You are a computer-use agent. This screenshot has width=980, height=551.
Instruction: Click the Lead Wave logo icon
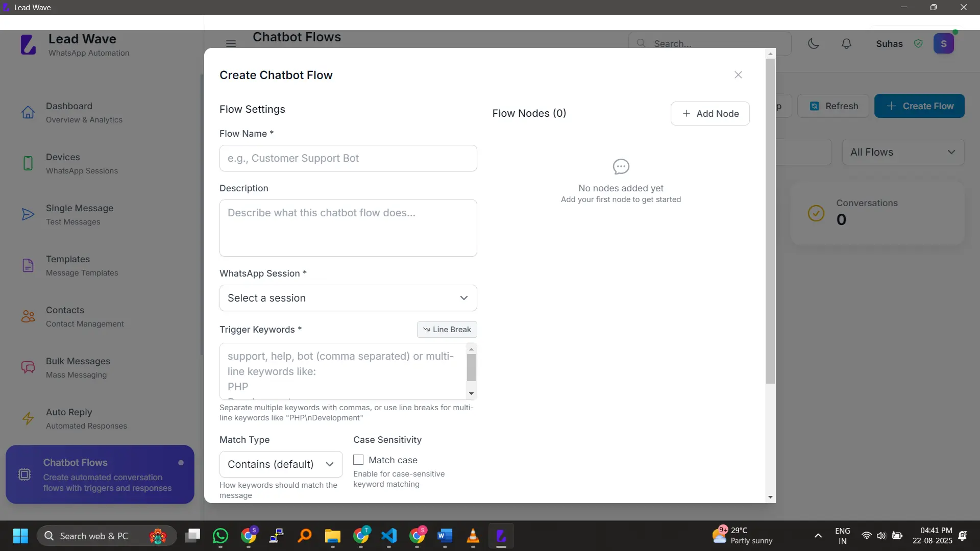tap(28, 45)
